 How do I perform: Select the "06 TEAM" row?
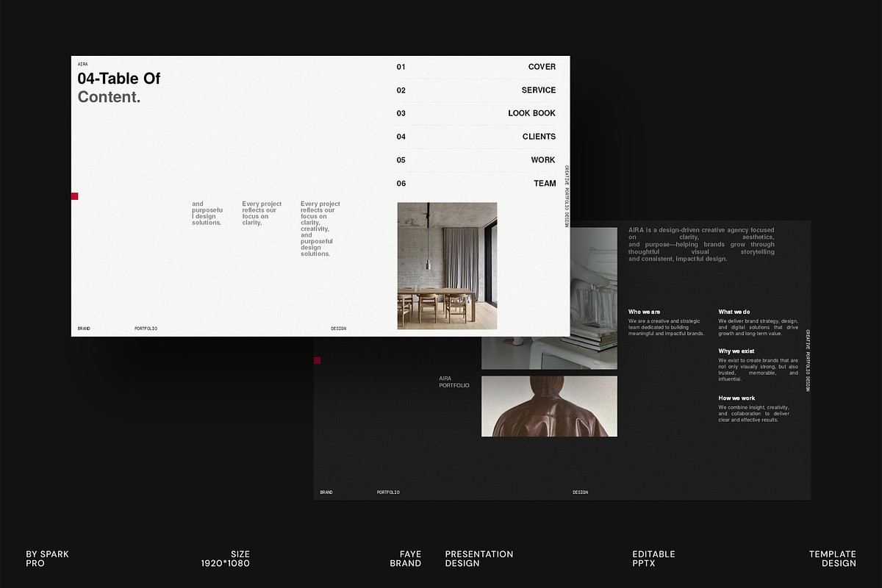[476, 184]
